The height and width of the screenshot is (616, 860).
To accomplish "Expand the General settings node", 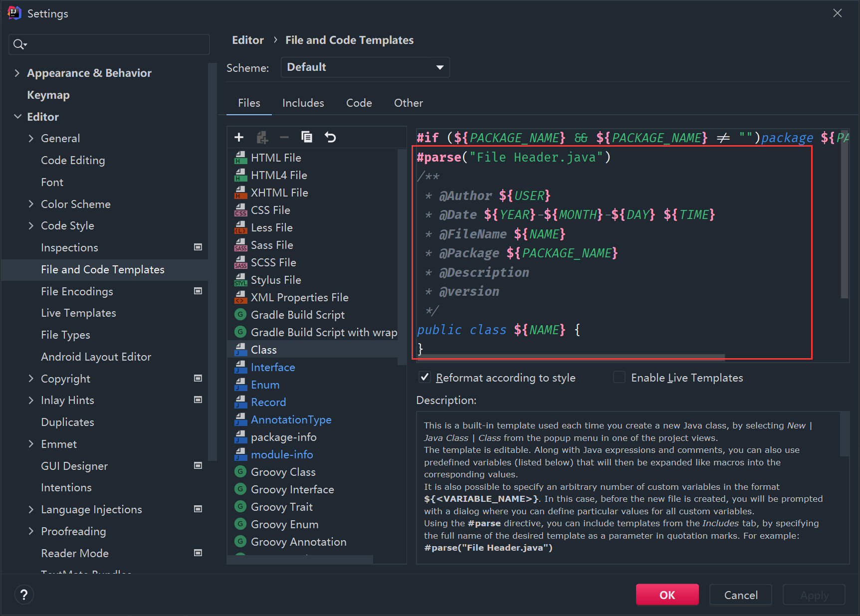I will pos(31,138).
